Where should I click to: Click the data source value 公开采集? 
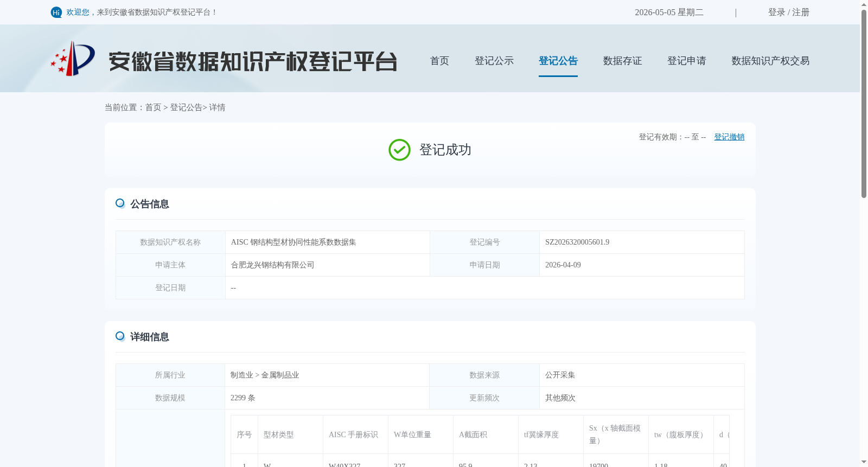click(x=560, y=375)
